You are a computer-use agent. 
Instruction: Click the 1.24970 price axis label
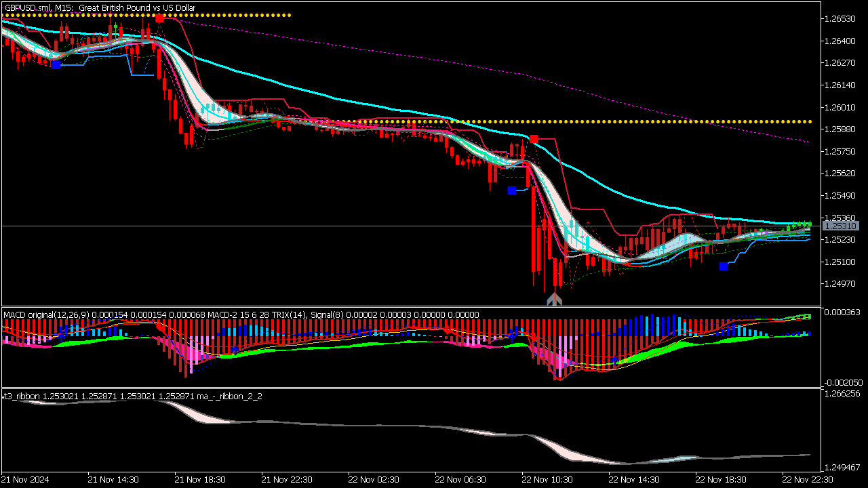[x=839, y=283]
